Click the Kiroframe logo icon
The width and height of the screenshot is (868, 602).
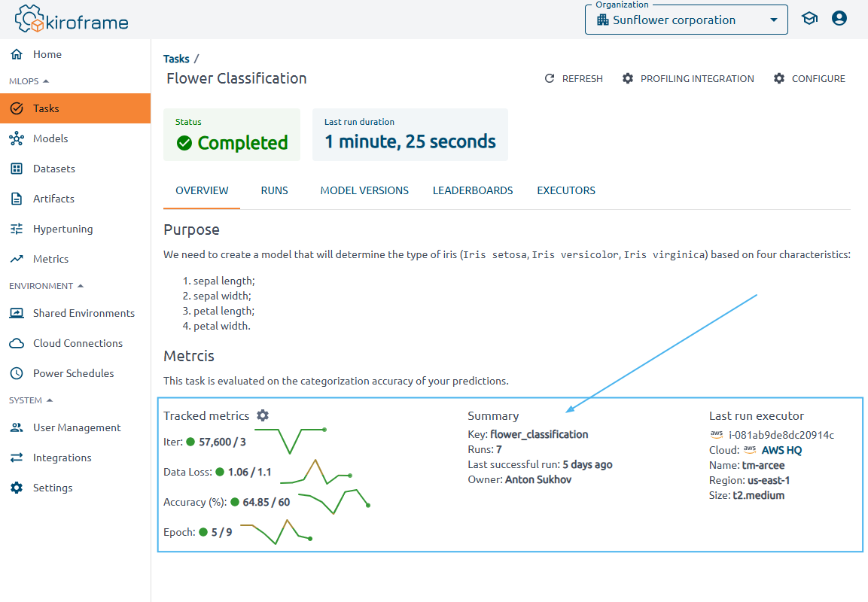click(29, 20)
